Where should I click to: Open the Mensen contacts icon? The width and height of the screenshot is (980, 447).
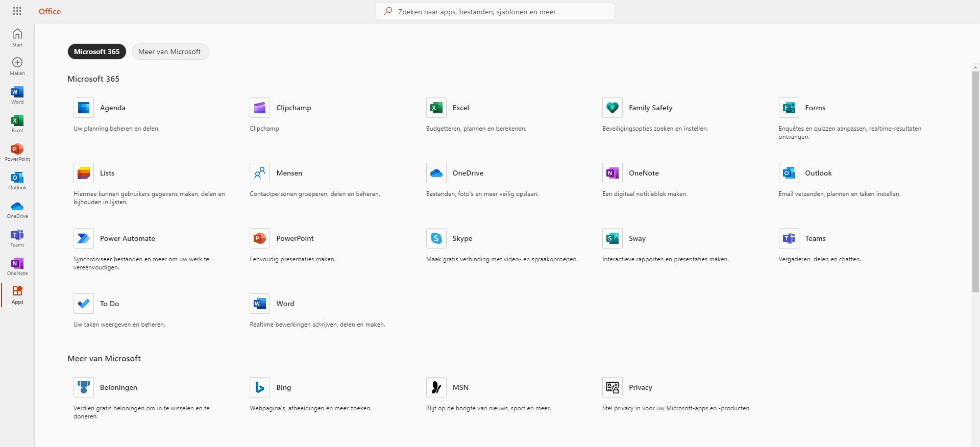pos(260,173)
